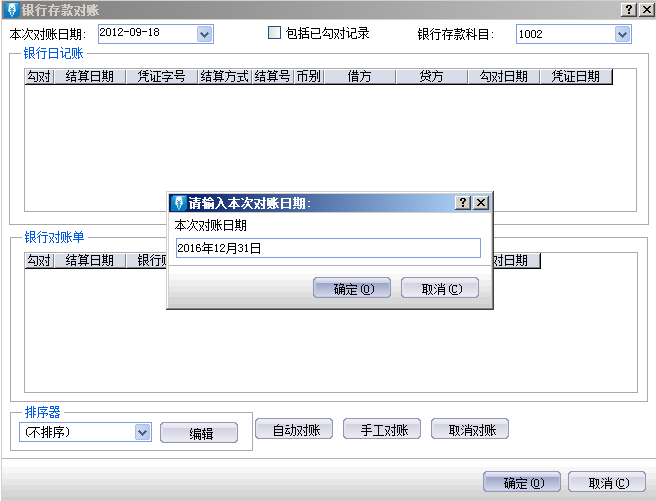Open the 本次对账日期 date dropdown
Viewport: 656px width, 501px height.
205,34
